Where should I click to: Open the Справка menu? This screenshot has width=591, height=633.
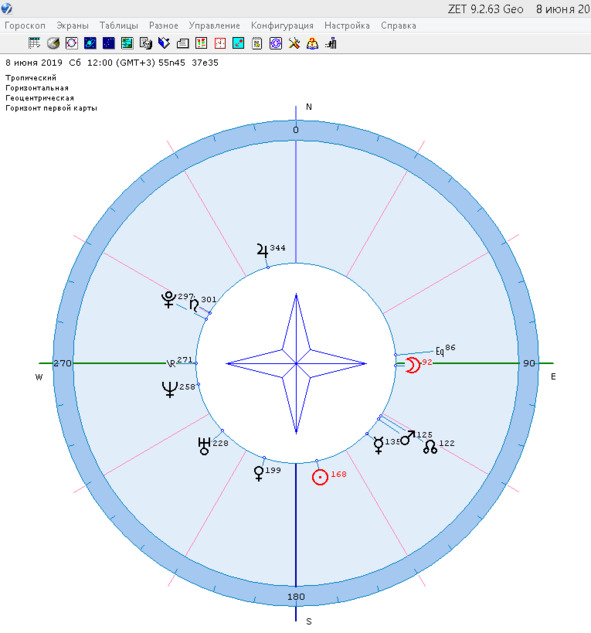(398, 25)
